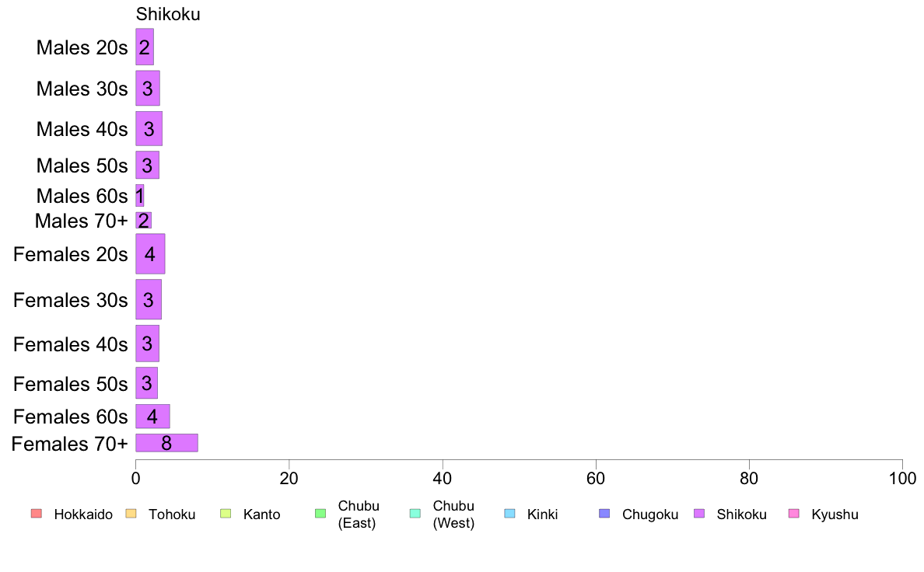
Task: Click the Kanto yellow-green legend swatch
Action: point(226,514)
